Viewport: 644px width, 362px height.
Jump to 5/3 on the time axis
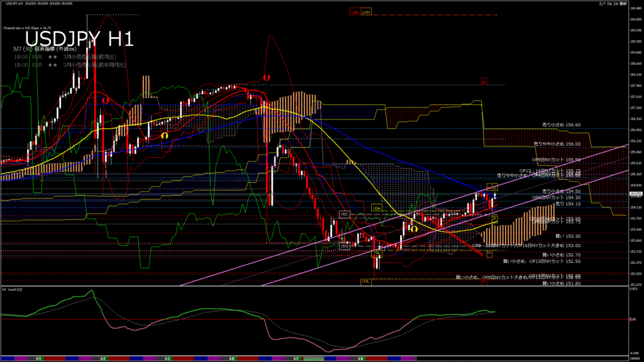167,358
